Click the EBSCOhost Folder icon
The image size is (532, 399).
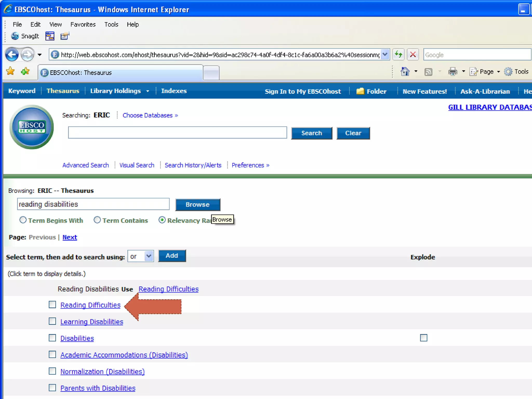(360, 91)
